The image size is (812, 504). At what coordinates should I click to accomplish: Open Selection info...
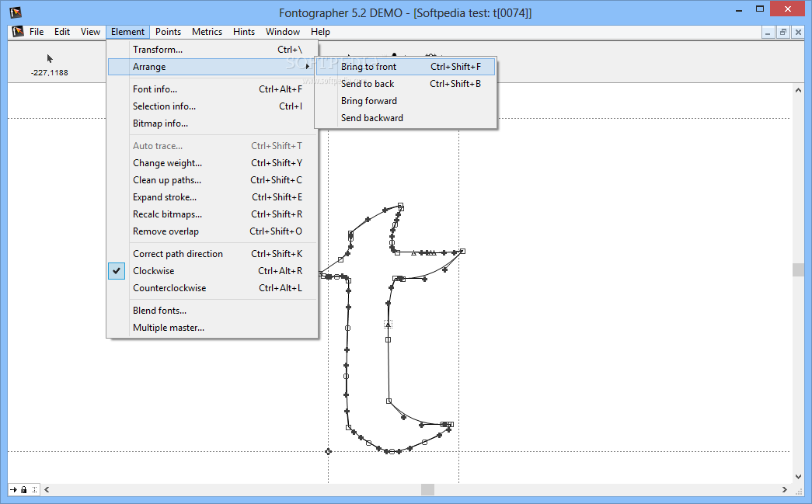[212, 106]
